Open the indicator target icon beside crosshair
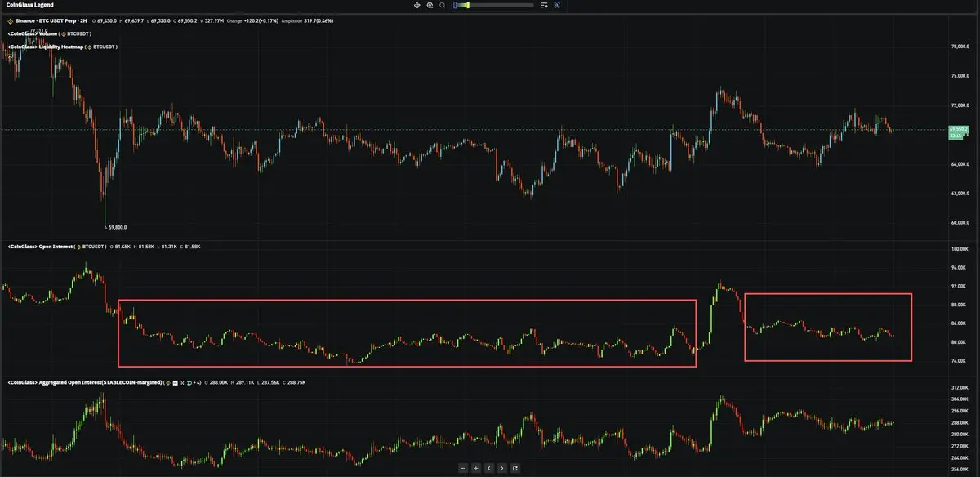The height and width of the screenshot is (477, 980). (x=430, y=5)
